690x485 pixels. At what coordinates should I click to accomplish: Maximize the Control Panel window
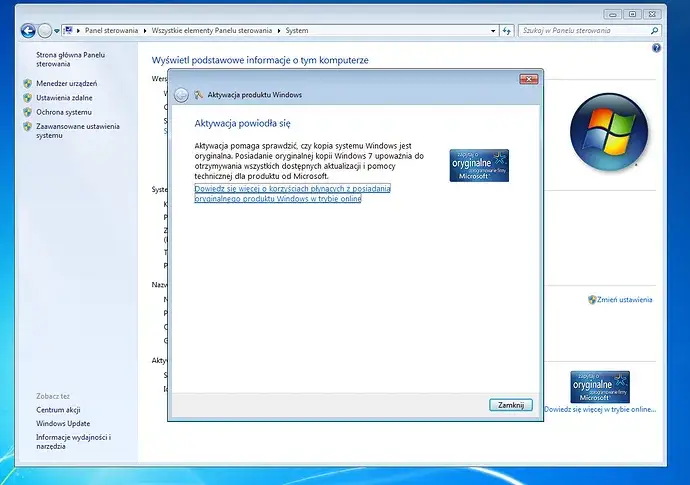pos(632,14)
